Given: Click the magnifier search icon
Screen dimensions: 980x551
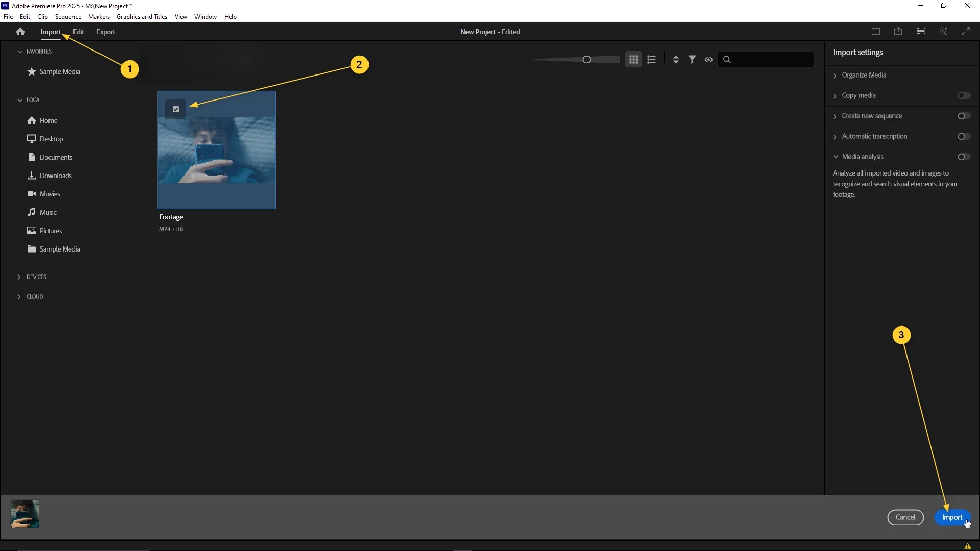Looking at the screenshot, I should 727,60.
